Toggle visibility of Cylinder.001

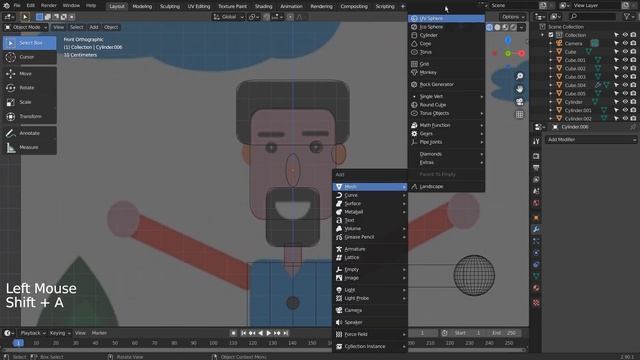point(625,111)
